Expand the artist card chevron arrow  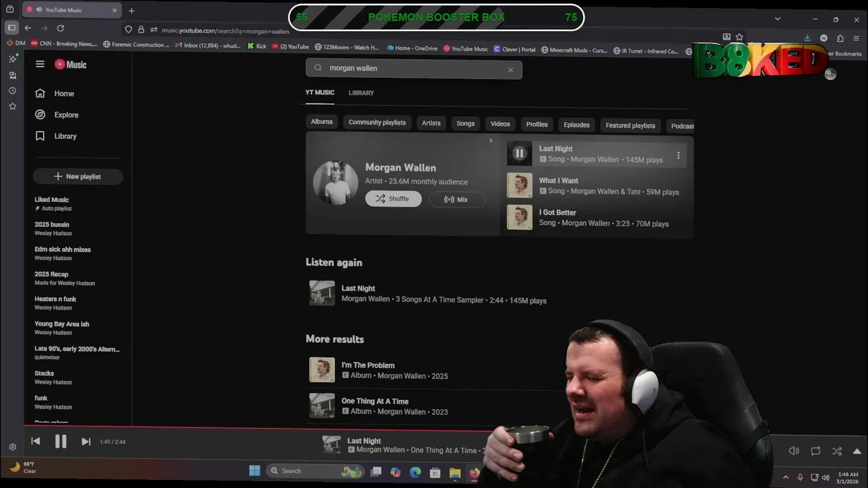coord(491,141)
